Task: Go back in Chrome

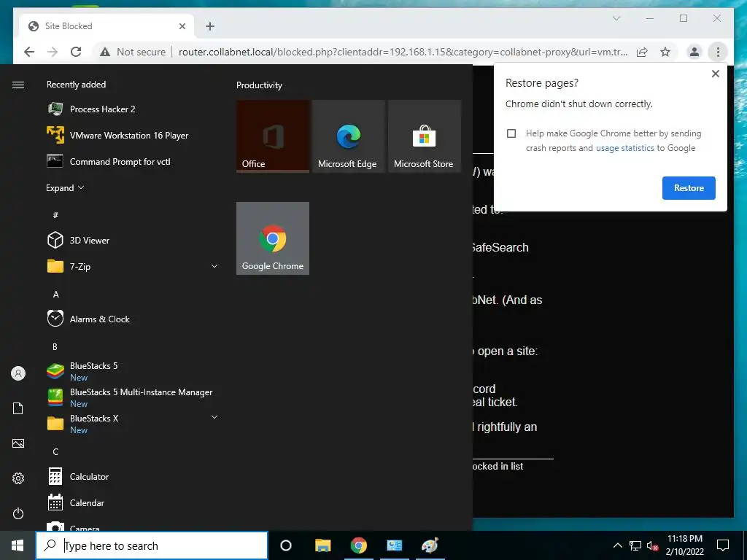Action: click(x=29, y=52)
